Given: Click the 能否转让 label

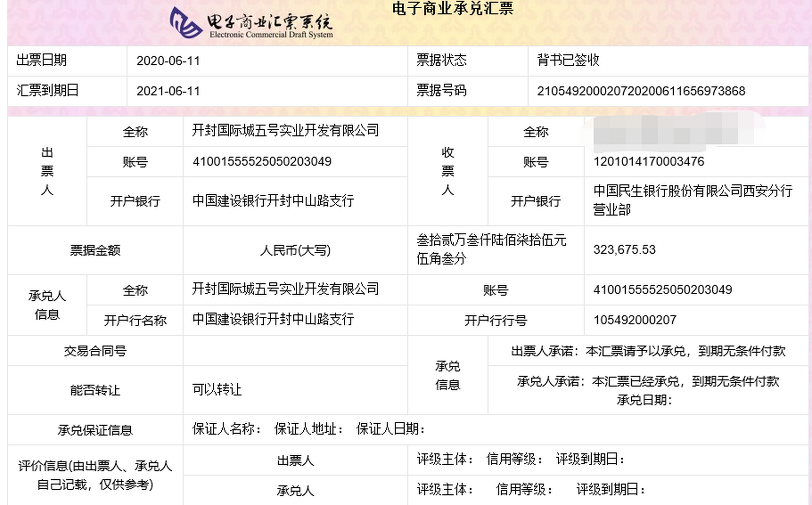Looking at the screenshot, I should pos(95,390).
